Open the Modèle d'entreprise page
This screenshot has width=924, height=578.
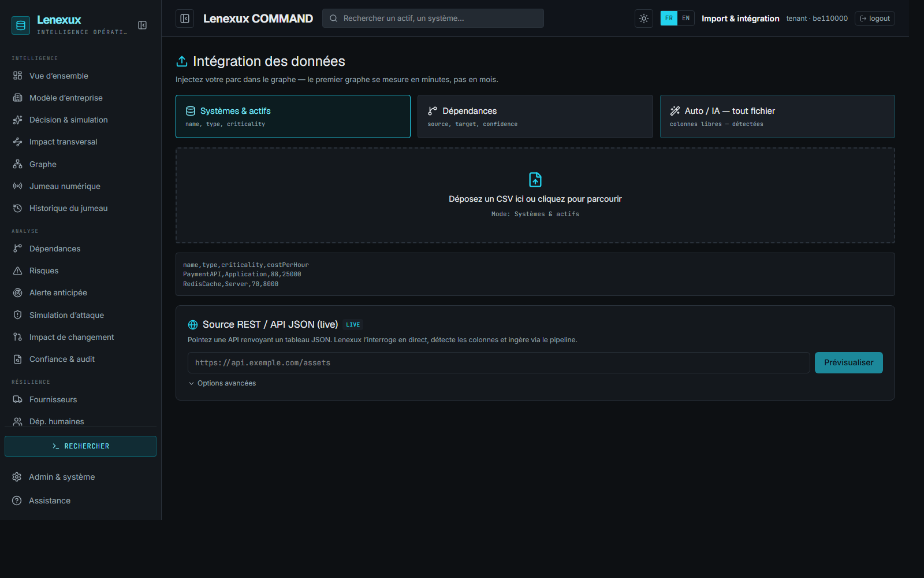[81, 98]
